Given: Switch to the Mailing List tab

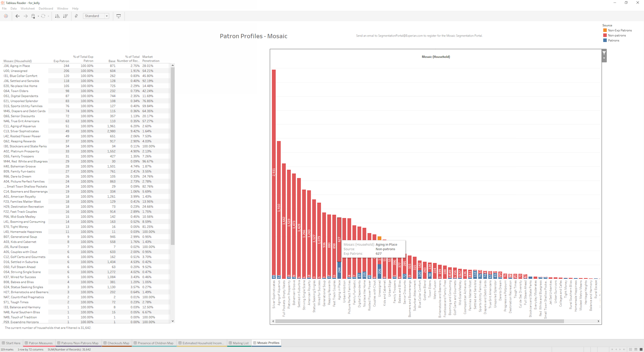Looking at the screenshot, I should (239, 343).
